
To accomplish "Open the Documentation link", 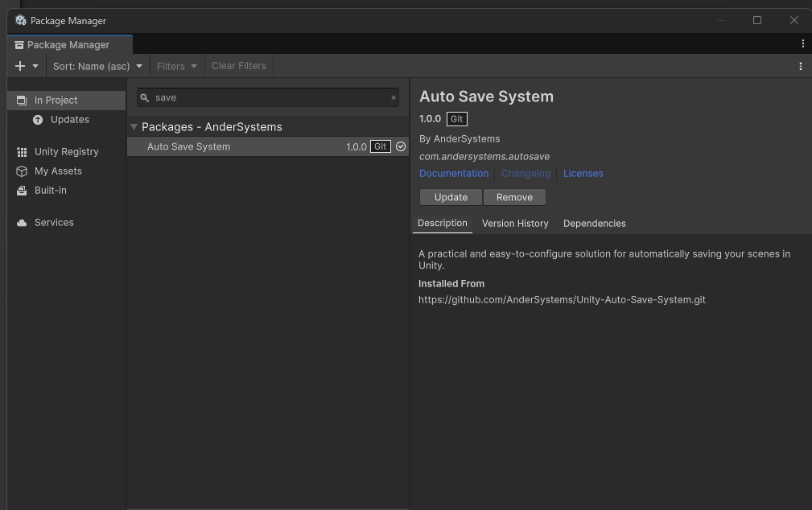I will [x=454, y=174].
